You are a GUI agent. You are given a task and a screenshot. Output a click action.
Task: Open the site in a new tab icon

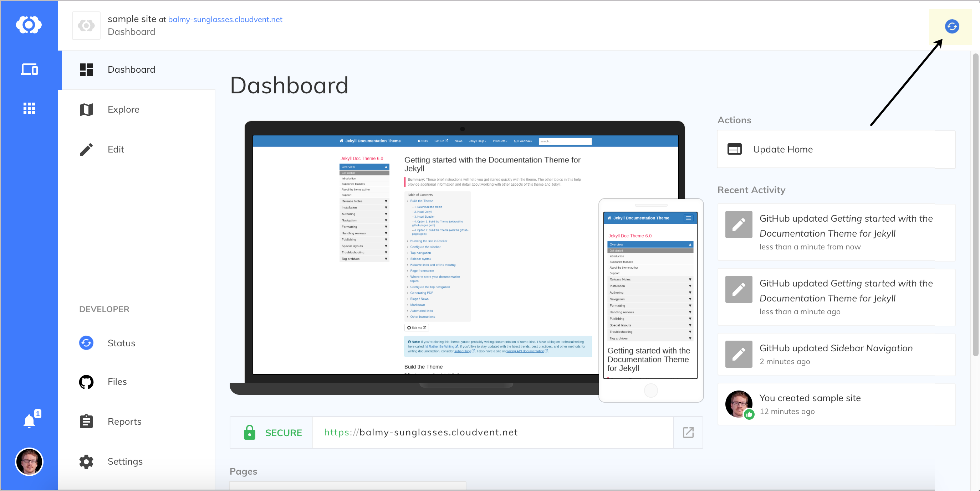(688, 433)
